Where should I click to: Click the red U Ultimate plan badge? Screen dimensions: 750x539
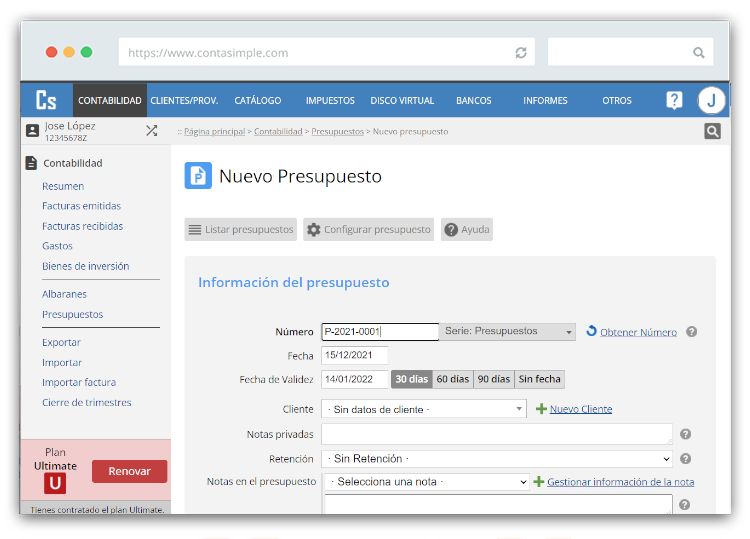click(55, 484)
